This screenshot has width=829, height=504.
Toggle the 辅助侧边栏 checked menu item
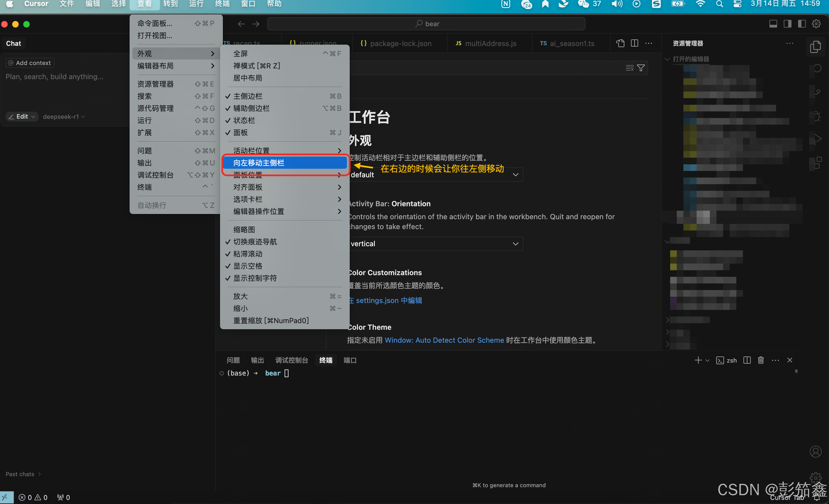click(251, 108)
